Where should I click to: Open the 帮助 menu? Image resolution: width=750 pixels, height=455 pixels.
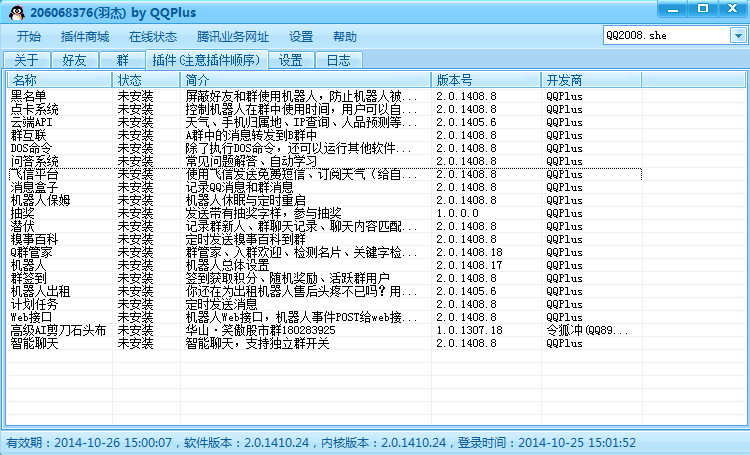click(345, 37)
